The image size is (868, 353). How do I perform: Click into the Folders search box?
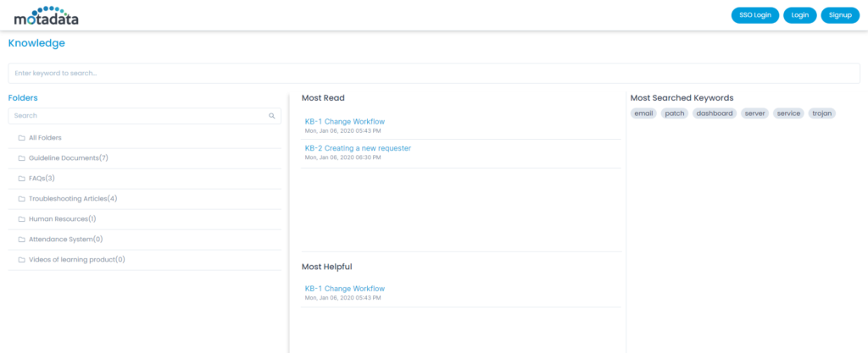136,116
